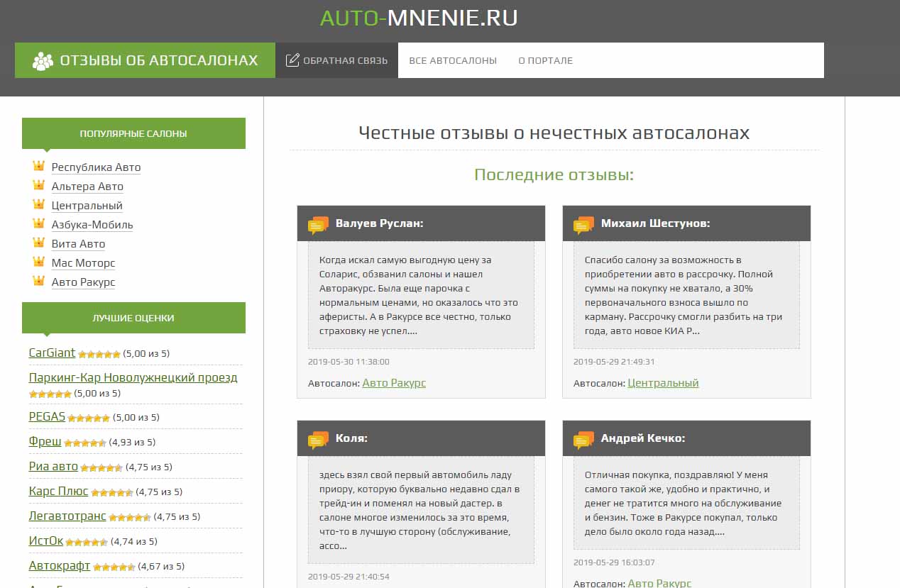
Task: Click the pencil icon next to Обратная связь
Action: (292, 60)
